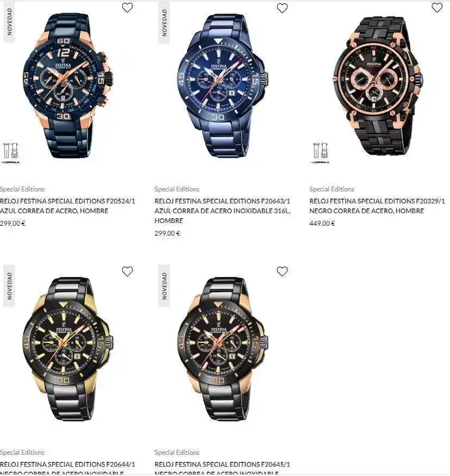The width and height of the screenshot is (450, 476).
Task: View the black rose-gold F20329/1 watch image
Action: click(x=378, y=86)
